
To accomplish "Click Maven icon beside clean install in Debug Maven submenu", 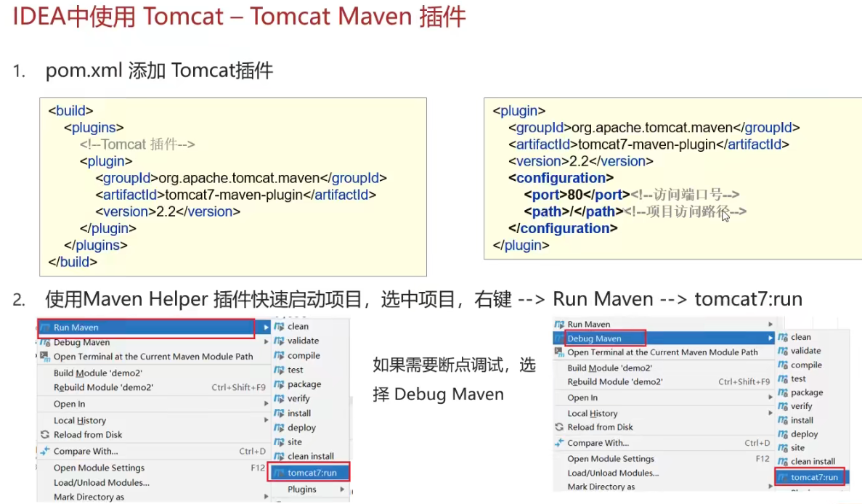I will 783,462.
